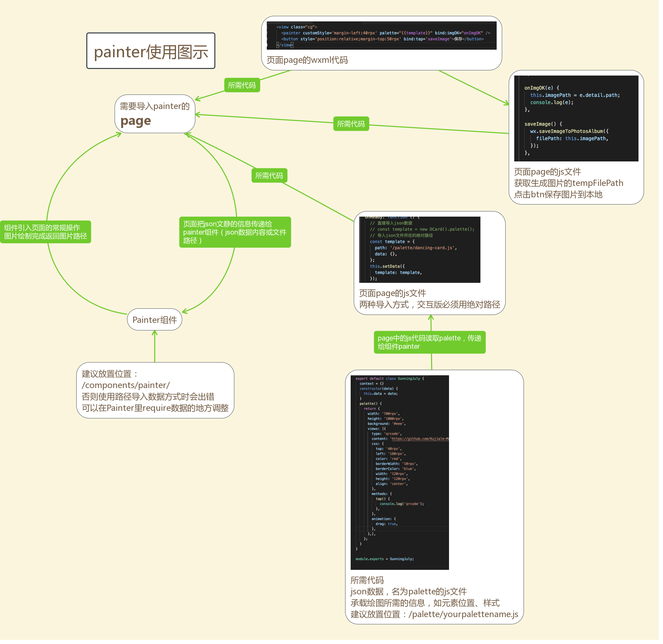Screen dimensions: 663x644
Task: Select the page中的js代码读取palette label
Action: click(x=430, y=342)
